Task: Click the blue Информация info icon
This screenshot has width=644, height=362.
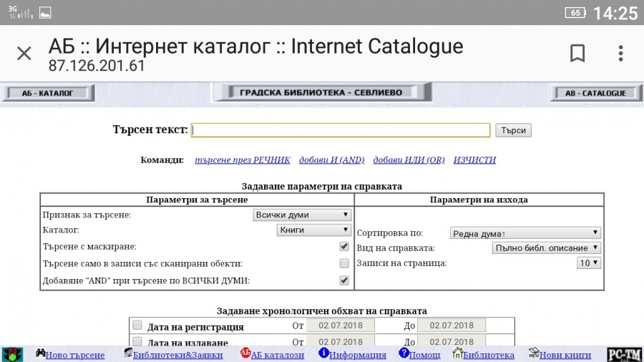Action: [x=323, y=353]
